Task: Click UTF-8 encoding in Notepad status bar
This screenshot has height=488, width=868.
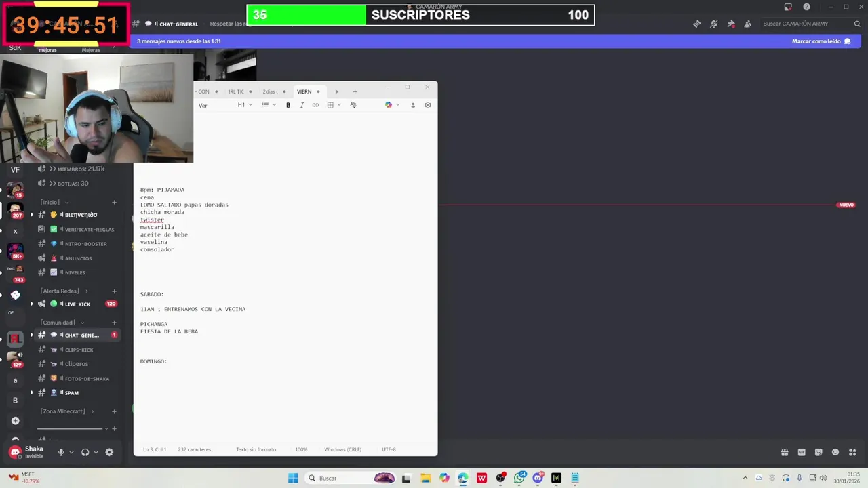Action: (389, 449)
